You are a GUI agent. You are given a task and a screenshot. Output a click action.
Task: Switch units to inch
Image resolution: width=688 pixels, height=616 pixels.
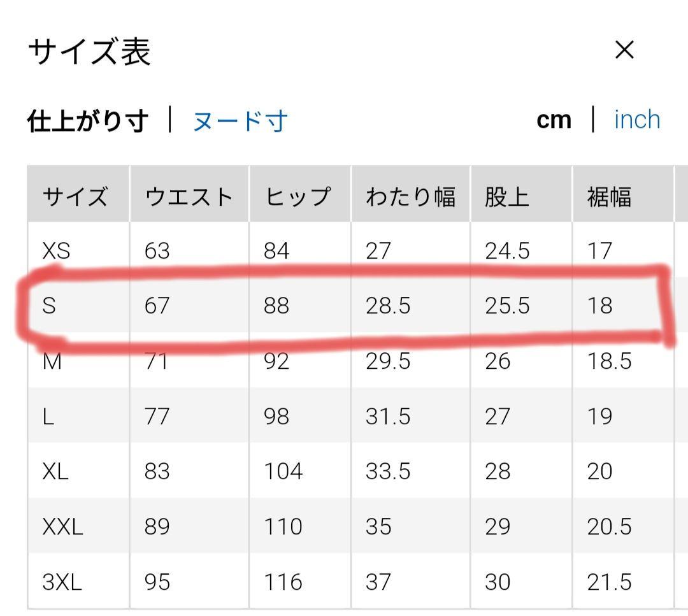pyautogui.click(x=637, y=120)
